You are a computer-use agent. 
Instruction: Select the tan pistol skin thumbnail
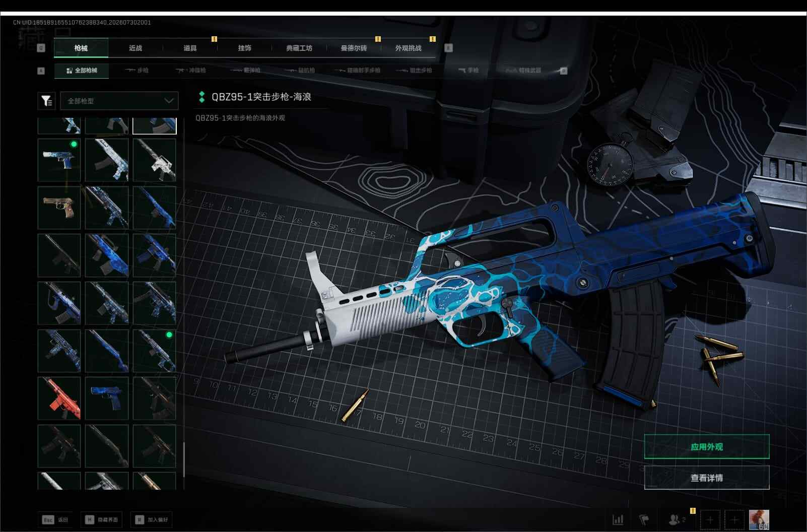(59, 208)
